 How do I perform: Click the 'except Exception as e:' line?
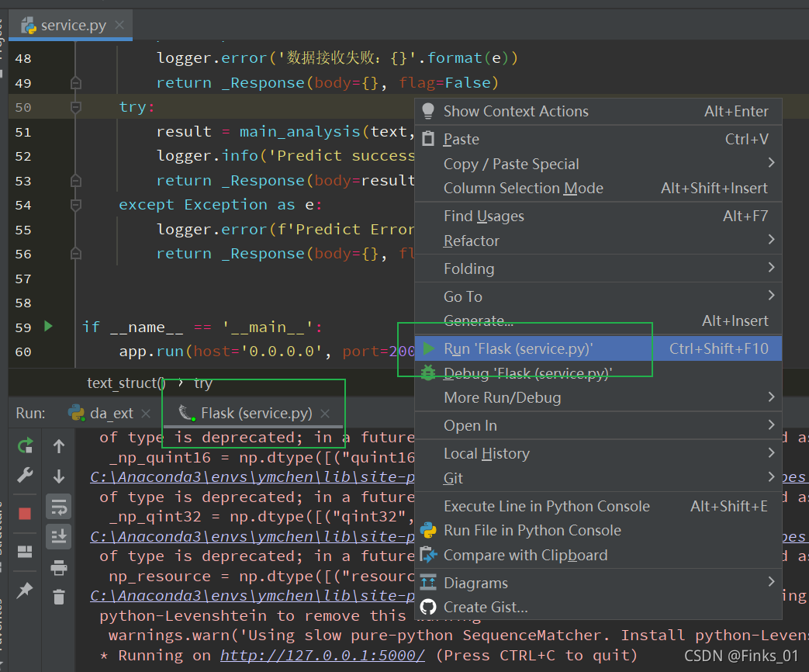pos(220,205)
